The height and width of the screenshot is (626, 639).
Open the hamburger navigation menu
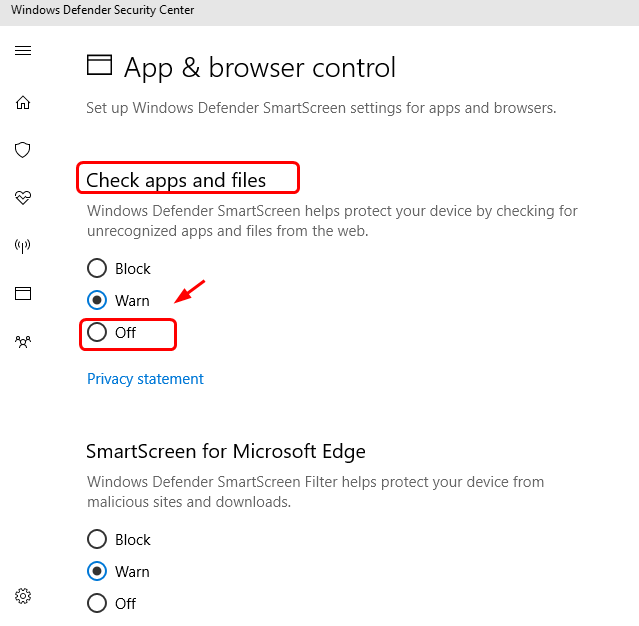23,51
